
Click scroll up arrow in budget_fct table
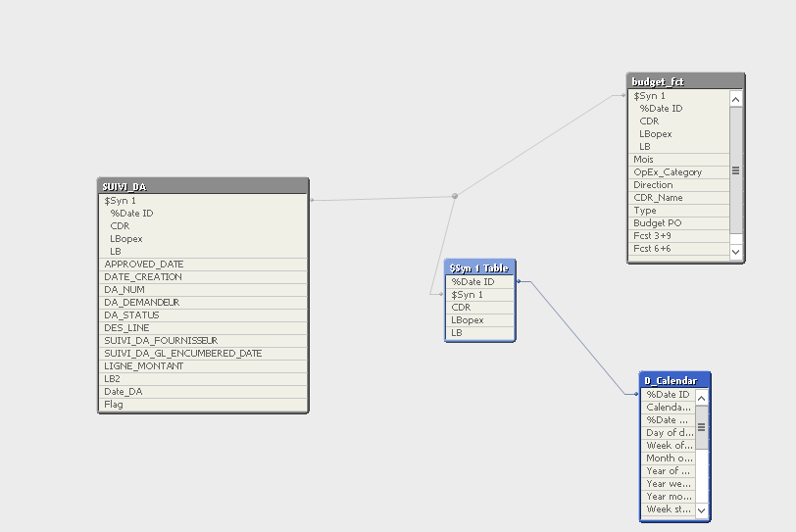(736, 99)
